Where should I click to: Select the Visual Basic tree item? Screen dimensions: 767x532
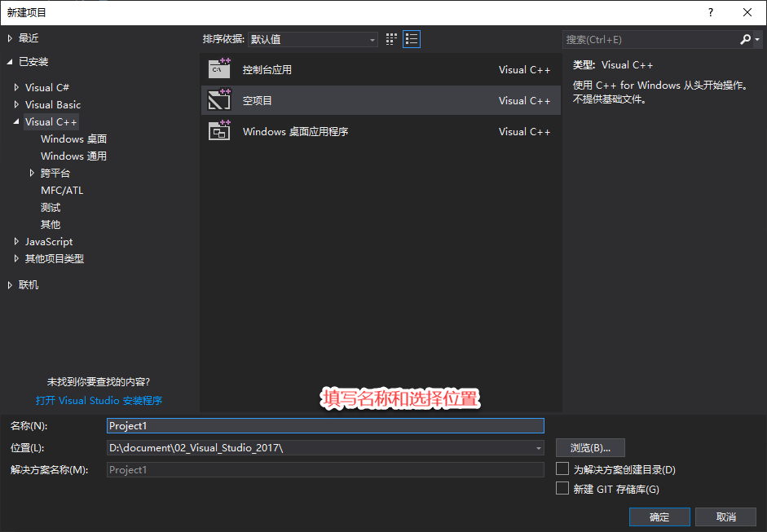click(x=53, y=104)
